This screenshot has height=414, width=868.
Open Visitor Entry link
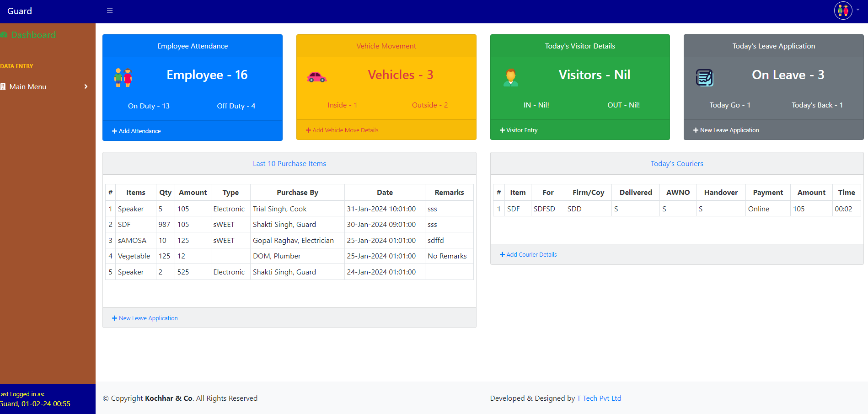tap(519, 130)
